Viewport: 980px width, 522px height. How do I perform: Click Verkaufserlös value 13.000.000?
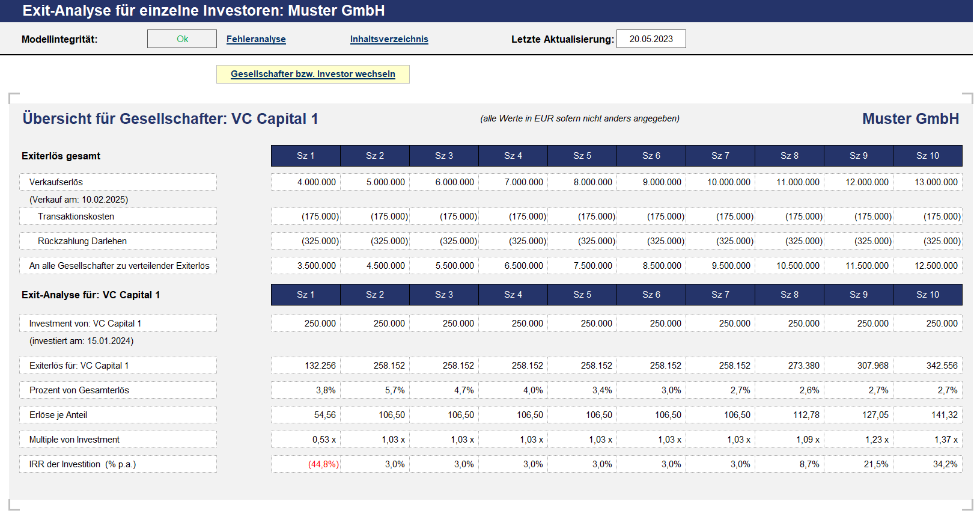[928, 182]
